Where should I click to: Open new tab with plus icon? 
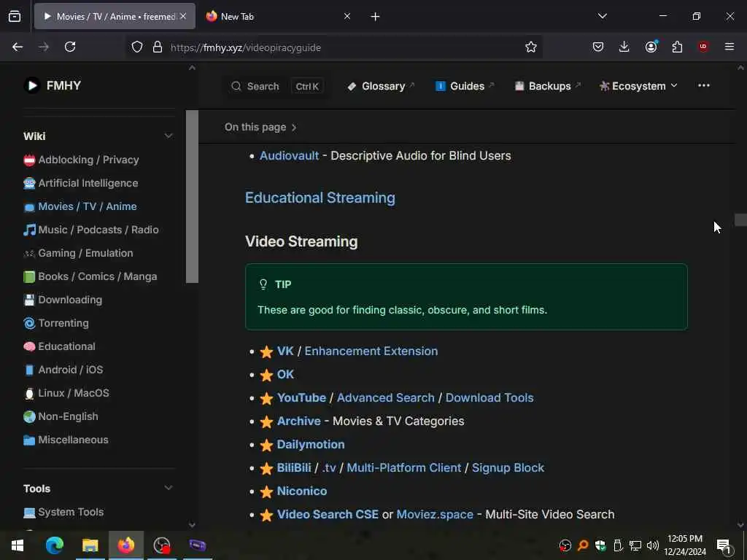coord(376,17)
